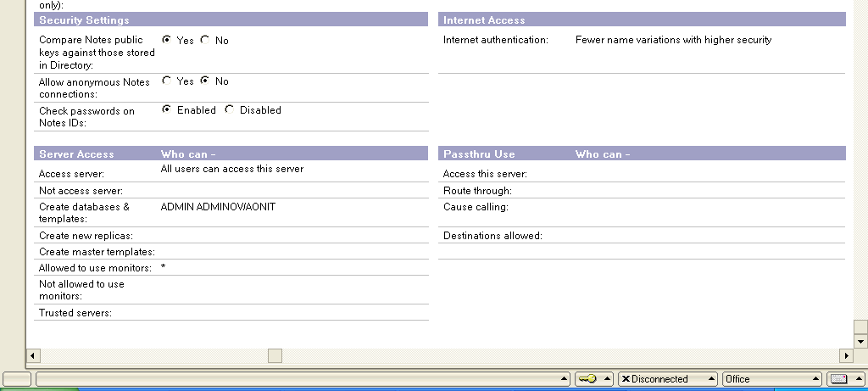
Task: Click 'Who can -' in Passthru Use header
Action: click(603, 154)
